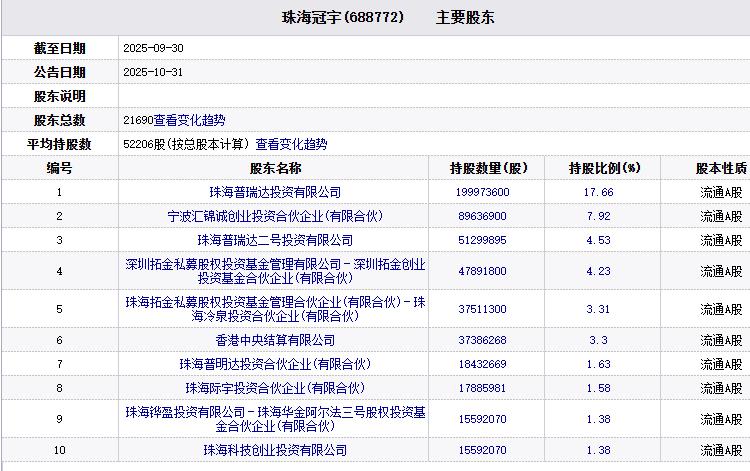Viewport: 750px width, 471px height.
Task: Click 查看变化趋势 link in 平均持股数 row
Action: tap(291, 144)
